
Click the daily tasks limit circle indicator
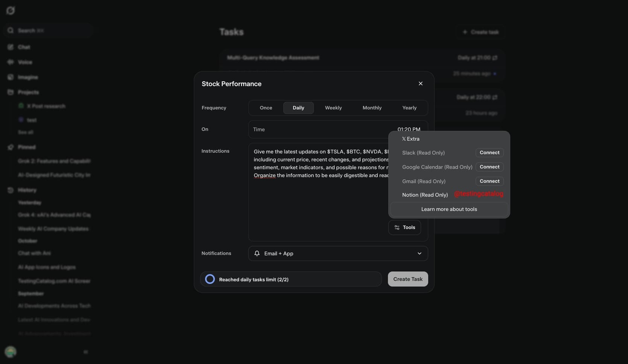tap(210, 279)
